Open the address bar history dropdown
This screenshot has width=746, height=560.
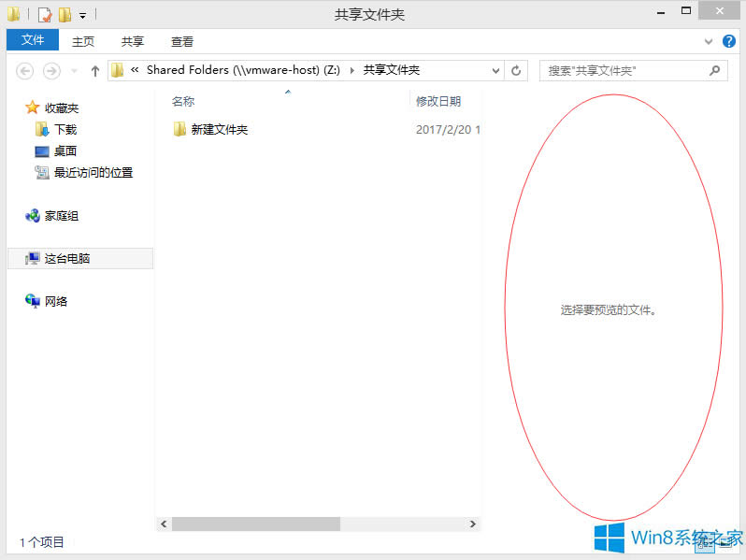pos(495,70)
